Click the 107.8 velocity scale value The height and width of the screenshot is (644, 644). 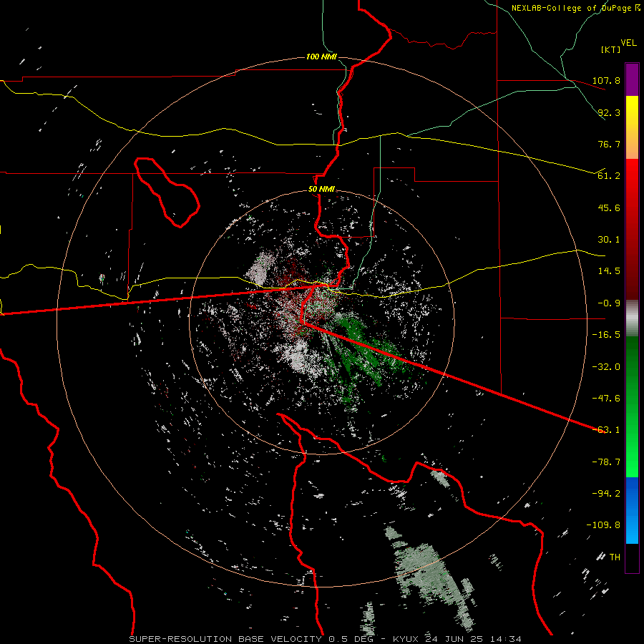pos(606,80)
